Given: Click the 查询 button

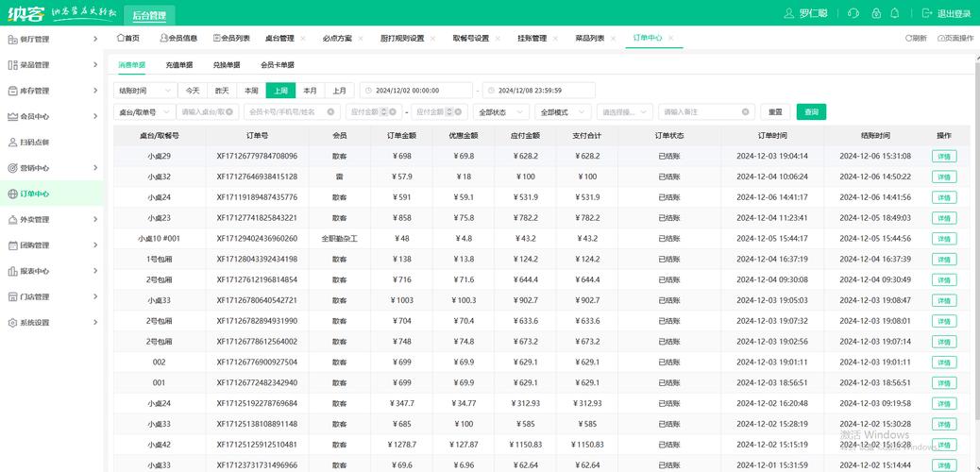Looking at the screenshot, I should [x=811, y=112].
